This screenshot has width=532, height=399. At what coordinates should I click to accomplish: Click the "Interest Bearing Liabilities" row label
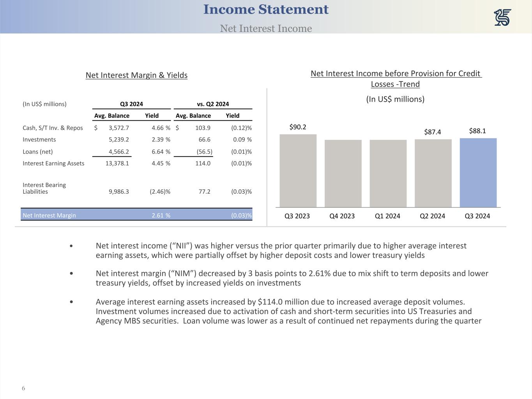tap(44, 188)
